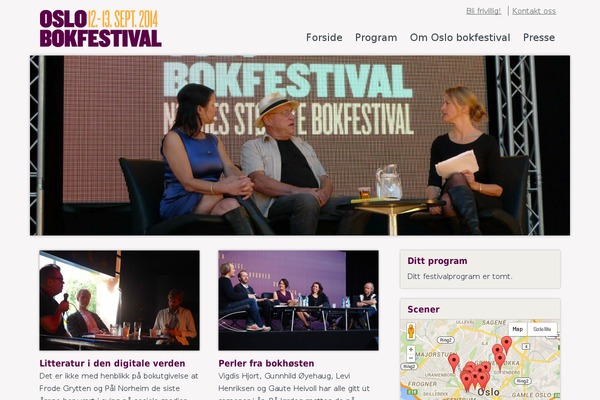Screen dimensions: 600x400
Task: Go to Om Oslo bokfestival page
Action: tap(460, 38)
